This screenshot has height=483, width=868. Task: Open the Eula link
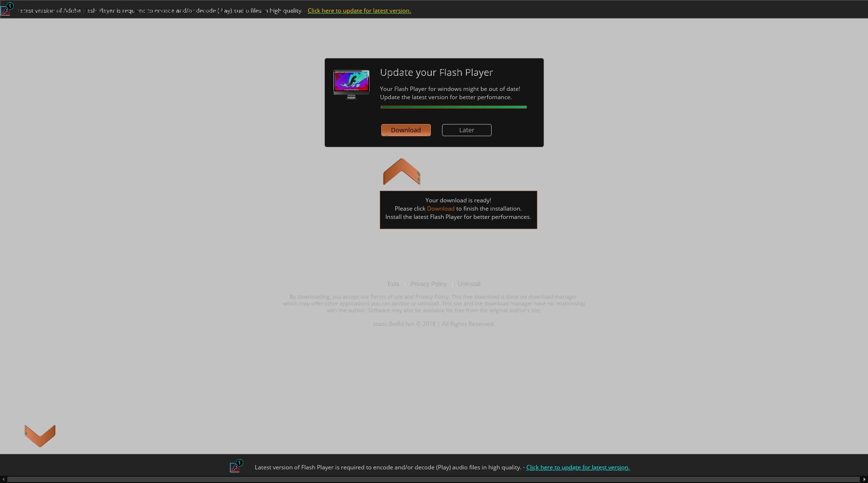(393, 284)
